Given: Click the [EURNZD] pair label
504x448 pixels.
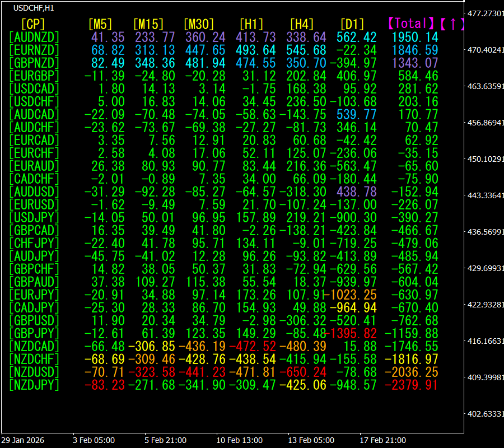Looking at the screenshot, I should pos(34,50).
